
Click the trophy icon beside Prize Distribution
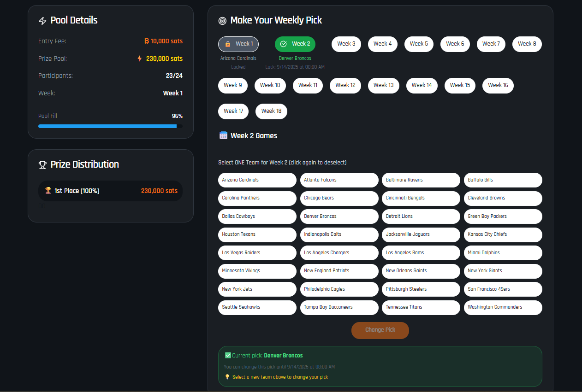pos(42,165)
